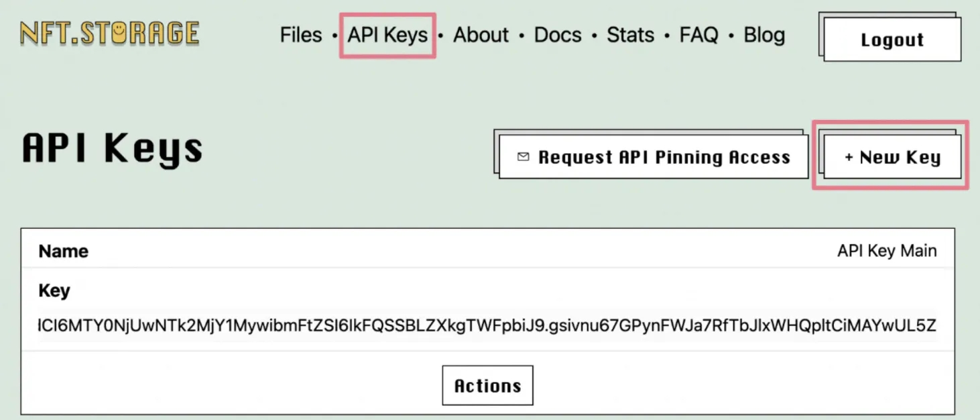Click the API key token string
The height and width of the screenshot is (420, 980).
(x=487, y=326)
